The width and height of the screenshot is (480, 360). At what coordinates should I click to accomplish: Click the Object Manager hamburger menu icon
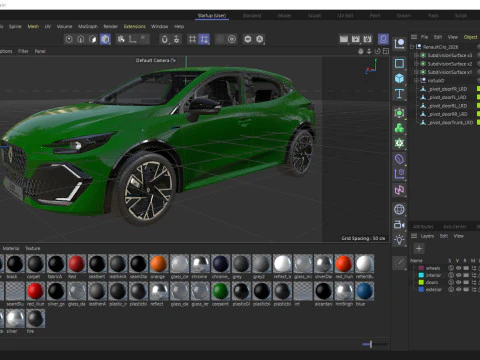(414, 37)
